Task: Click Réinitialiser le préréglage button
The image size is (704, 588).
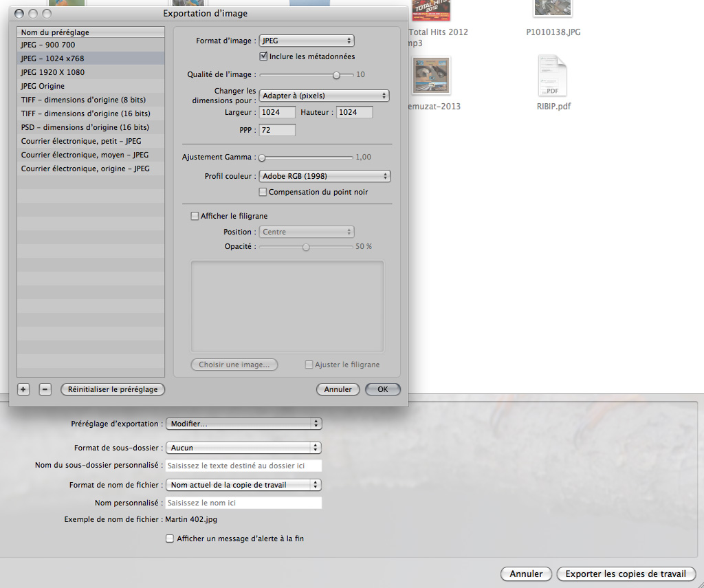Action: (x=113, y=389)
